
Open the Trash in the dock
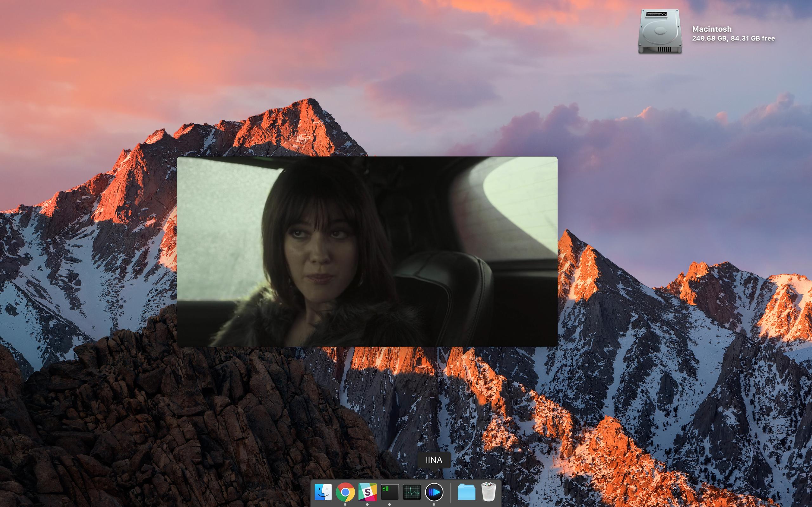coord(488,492)
